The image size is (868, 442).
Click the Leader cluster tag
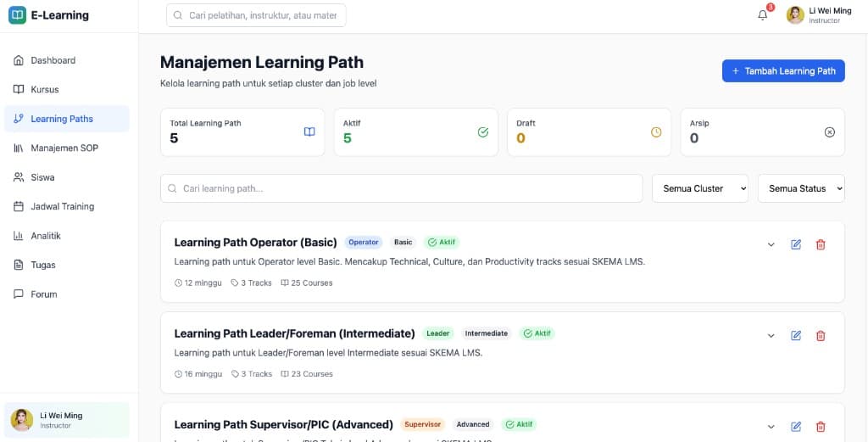438,333
